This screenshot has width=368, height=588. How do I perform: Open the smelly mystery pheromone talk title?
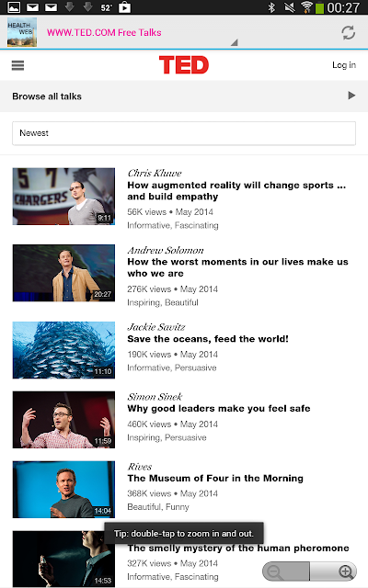pyautogui.click(x=238, y=548)
